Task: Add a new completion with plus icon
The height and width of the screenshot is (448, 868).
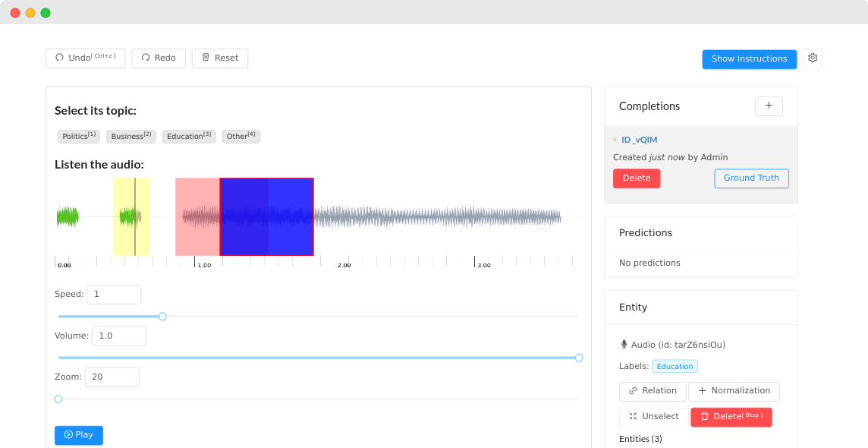Action: tap(769, 106)
